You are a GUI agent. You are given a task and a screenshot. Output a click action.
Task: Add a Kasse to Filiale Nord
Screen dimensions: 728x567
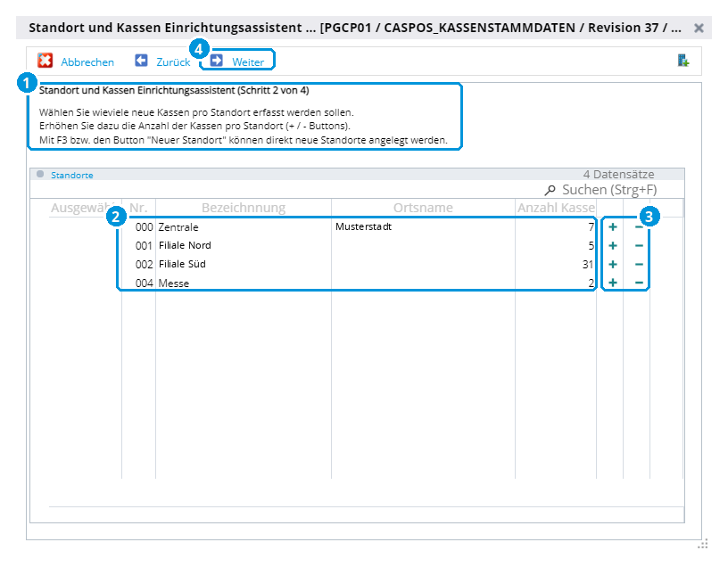(613, 245)
